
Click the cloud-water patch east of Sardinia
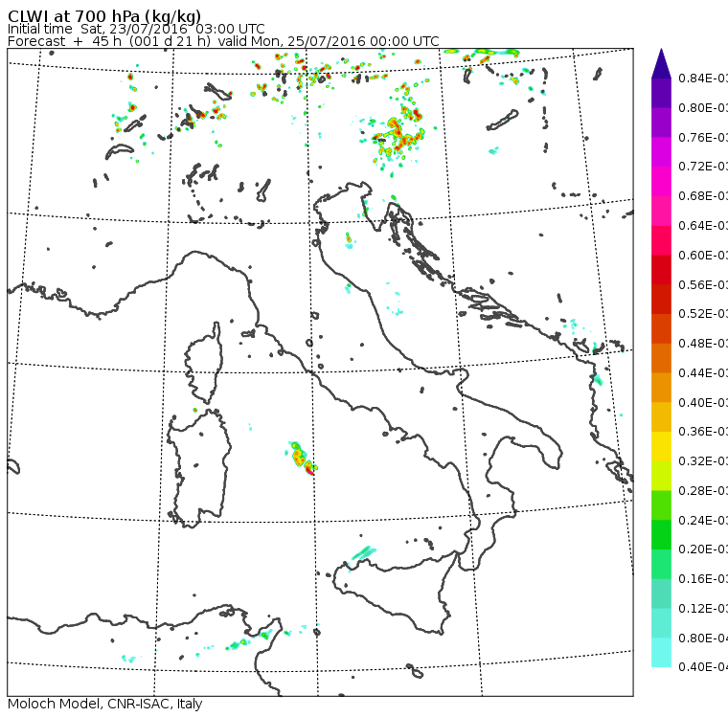303,459
